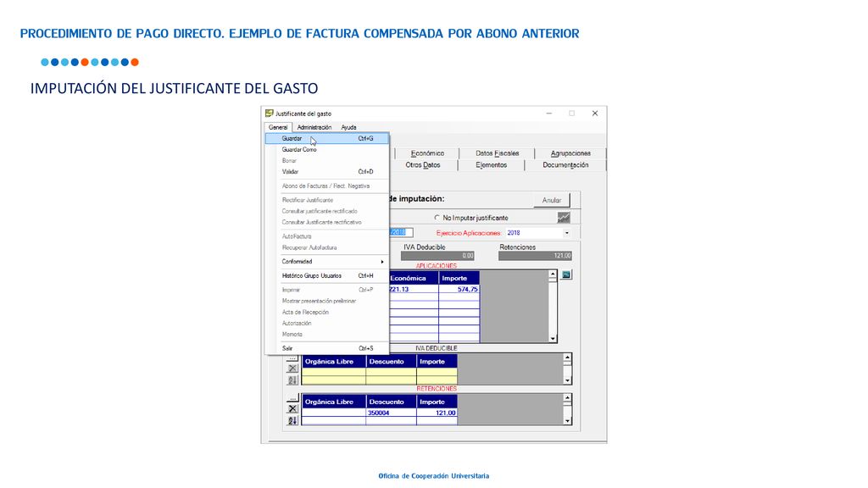This screenshot has height=488, width=868.
Task: Click the Orgánica Libre header in IVA Deducible grid
Action: pos(334,362)
